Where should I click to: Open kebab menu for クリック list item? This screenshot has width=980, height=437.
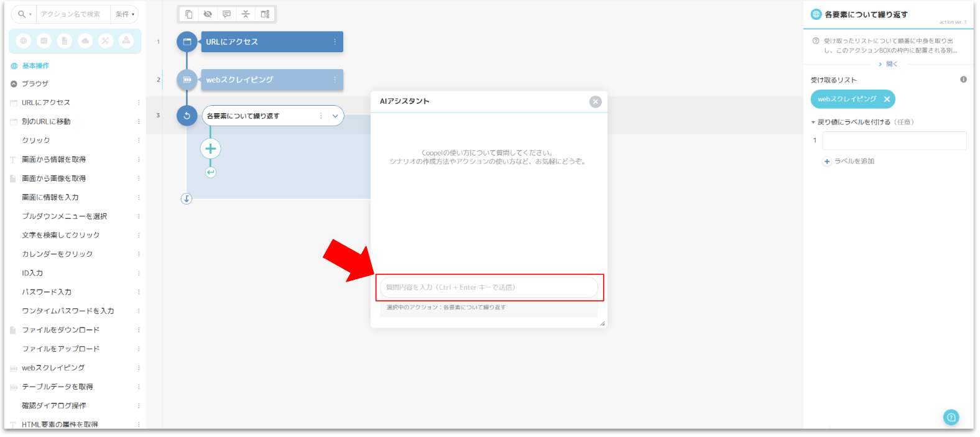click(x=139, y=140)
